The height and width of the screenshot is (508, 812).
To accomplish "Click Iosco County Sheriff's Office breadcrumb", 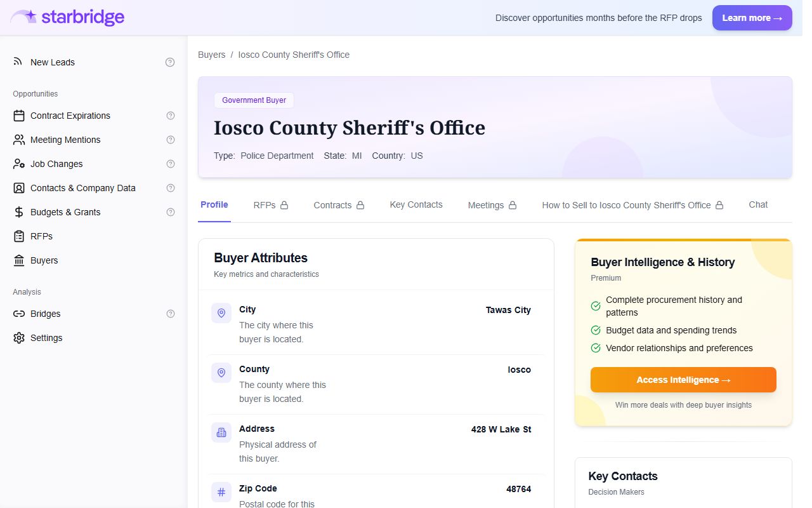I will tap(294, 55).
